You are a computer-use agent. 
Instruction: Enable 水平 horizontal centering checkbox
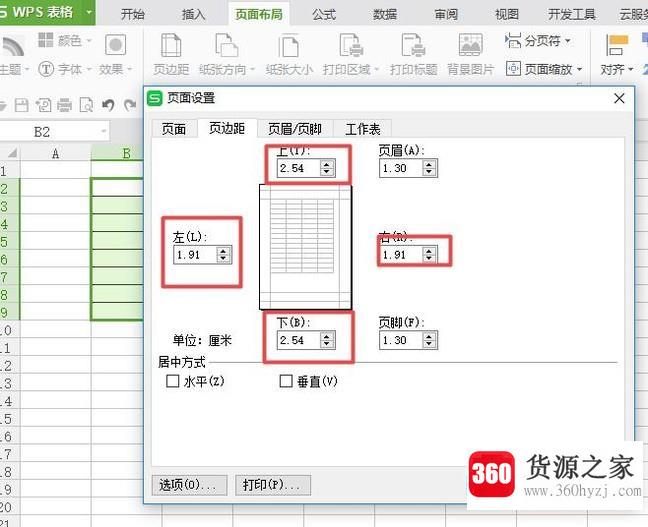[x=172, y=381]
